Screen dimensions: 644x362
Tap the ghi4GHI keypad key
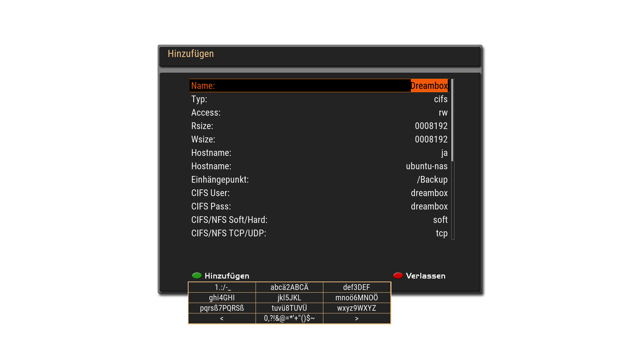tap(222, 298)
